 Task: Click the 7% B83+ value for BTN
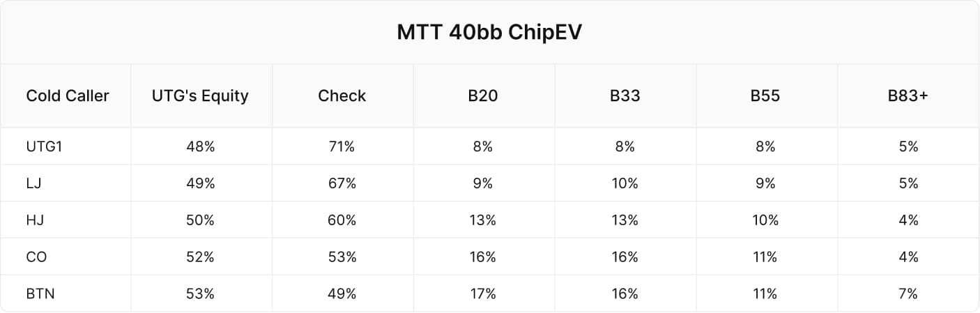coord(908,293)
